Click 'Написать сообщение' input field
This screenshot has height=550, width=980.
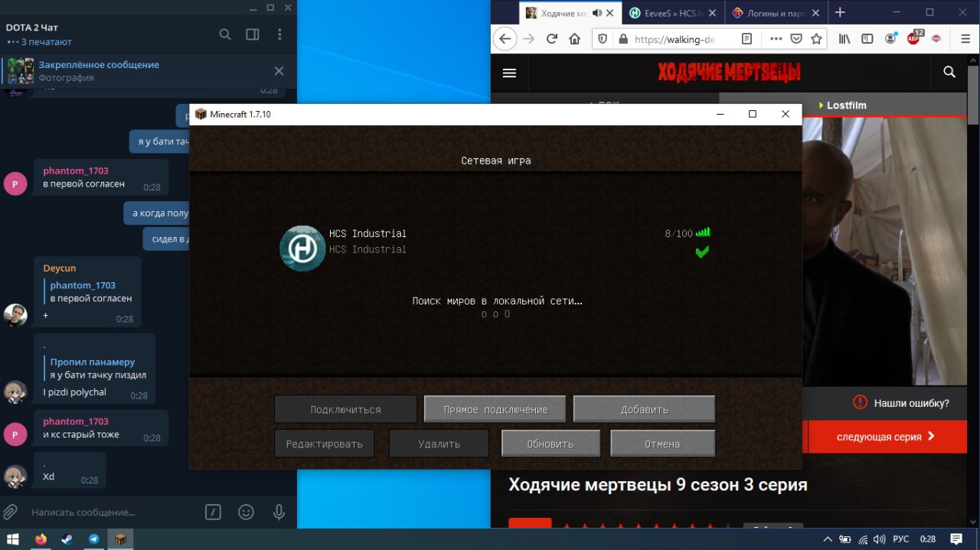pos(111,512)
